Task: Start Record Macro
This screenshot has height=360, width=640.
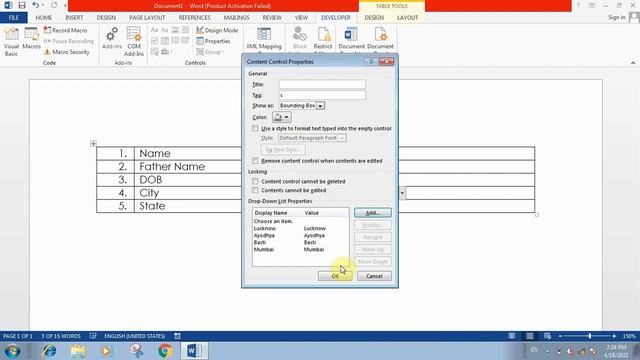Action: [x=65, y=30]
